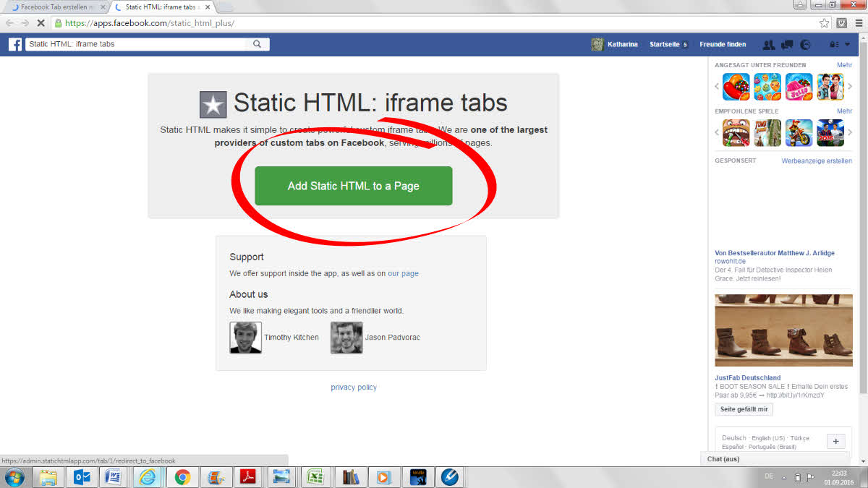Click Add Static HTML to a Page
This screenshot has width=868, height=488.
(x=353, y=186)
